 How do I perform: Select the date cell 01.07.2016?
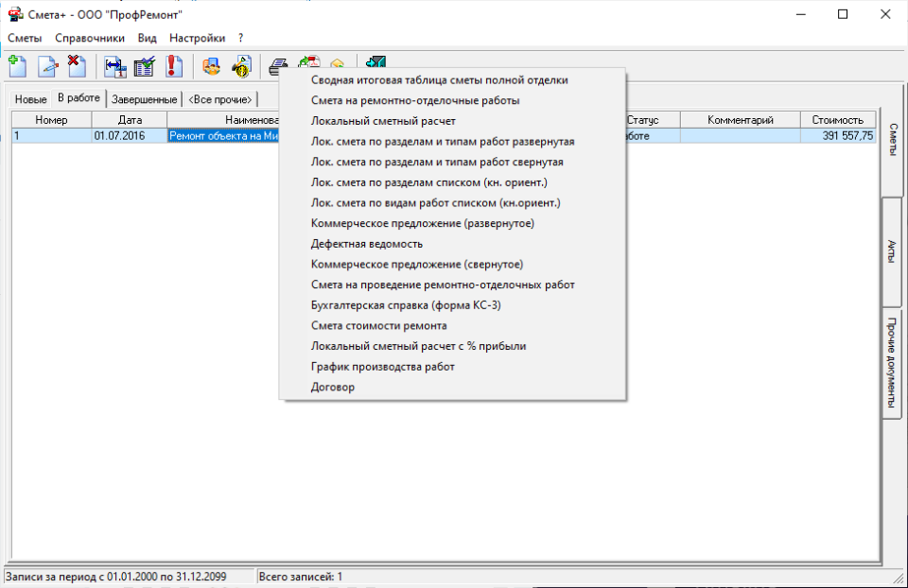(130, 136)
